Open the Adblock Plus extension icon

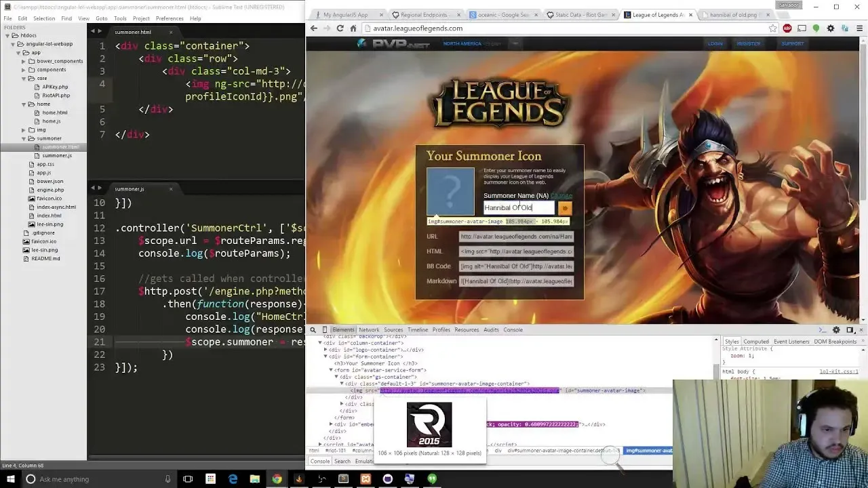click(x=787, y=28)
